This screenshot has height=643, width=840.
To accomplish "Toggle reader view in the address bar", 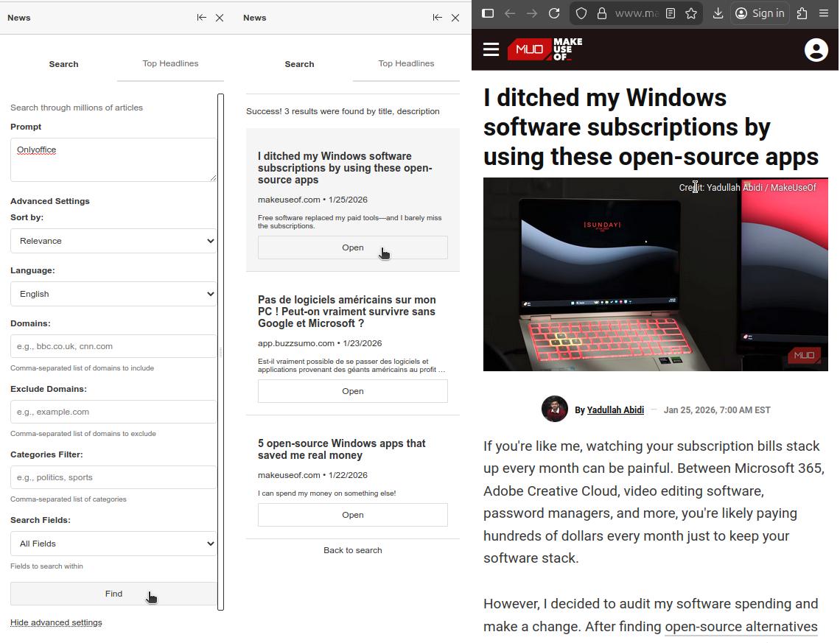I will point(671,13).
